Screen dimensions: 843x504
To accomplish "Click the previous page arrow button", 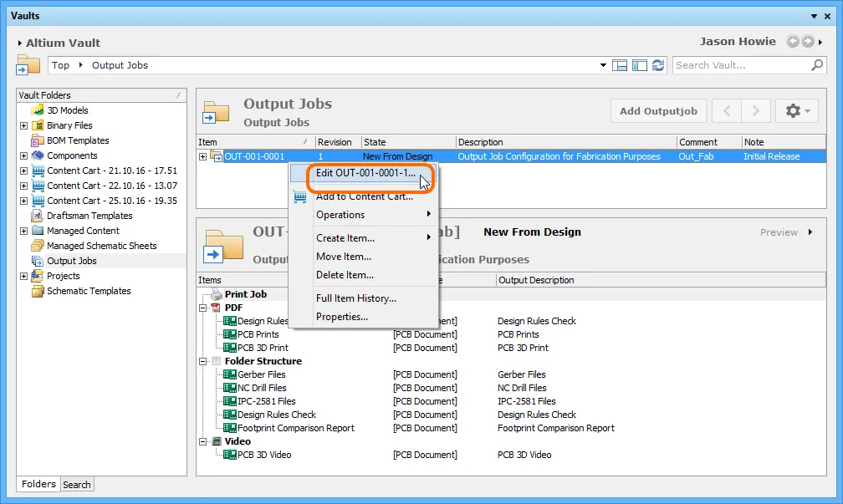I will coord(727,111).
